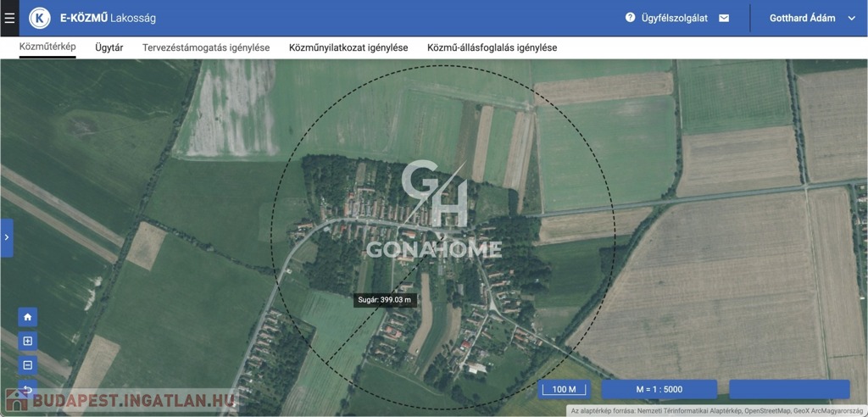Image resolution: width=868 pixels, height=417 pixels.
Task: Click the Sugár: 399.03 m label
Action: (385, 299)
